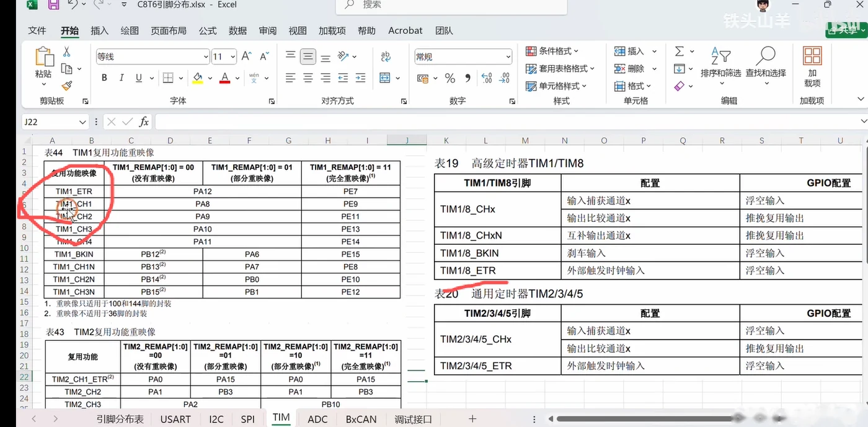Switch to the 公式 ribbon tab
The image size is (868, 427).
pos(208,30)
